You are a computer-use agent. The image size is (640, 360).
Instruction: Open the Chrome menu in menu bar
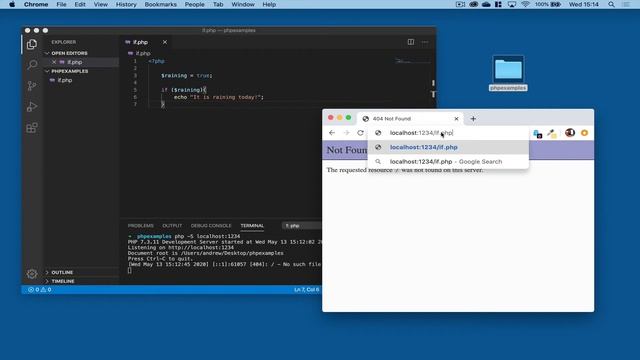[x=36, y=4]
